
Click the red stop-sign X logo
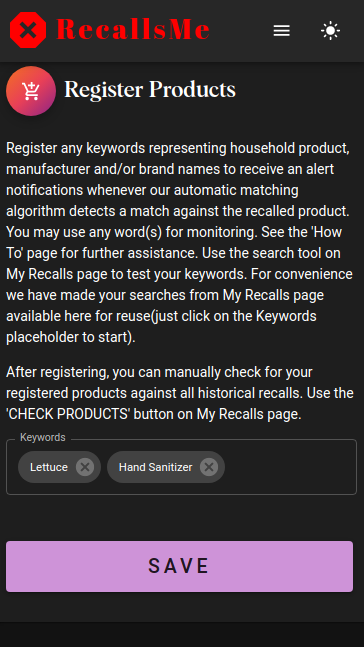pos(28,30)
